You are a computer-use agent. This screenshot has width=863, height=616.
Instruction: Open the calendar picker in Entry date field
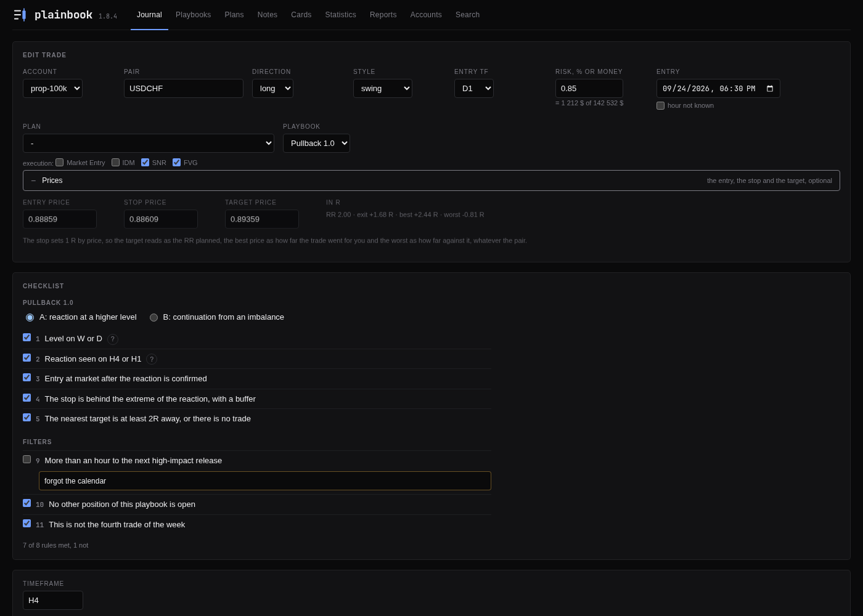(769, 89)
